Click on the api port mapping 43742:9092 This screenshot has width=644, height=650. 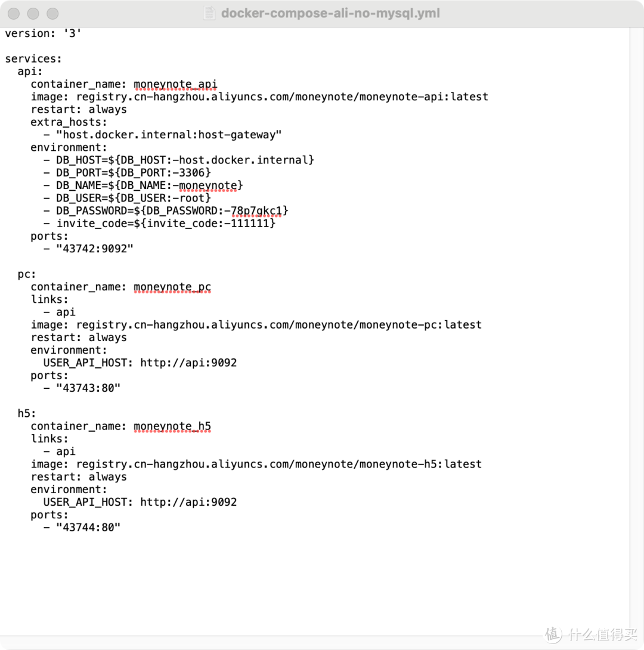coord(94,249)
